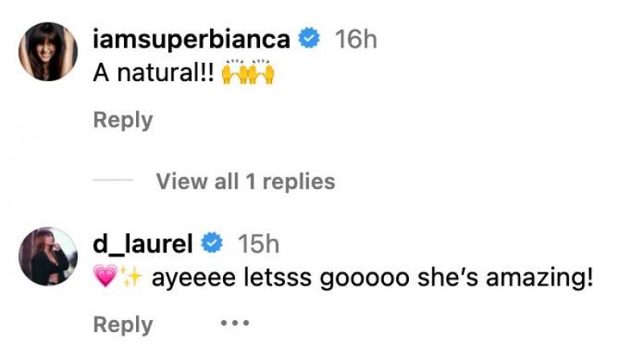Image resolution: width=644 pixels, height=345 pixels.
Task: Reply to iamsuperbianca's comment
Action: (122, 120)
